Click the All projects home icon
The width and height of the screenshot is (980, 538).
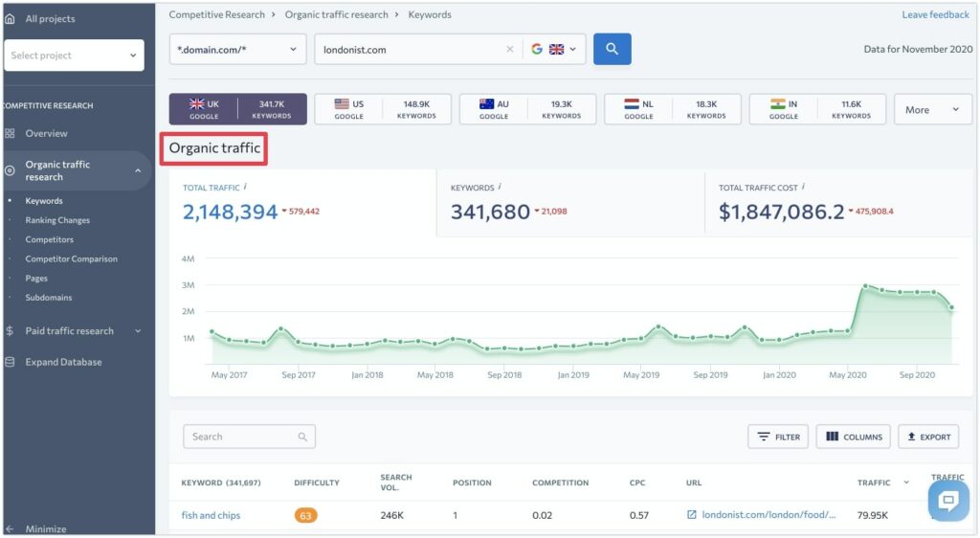(x=10, y=19)
